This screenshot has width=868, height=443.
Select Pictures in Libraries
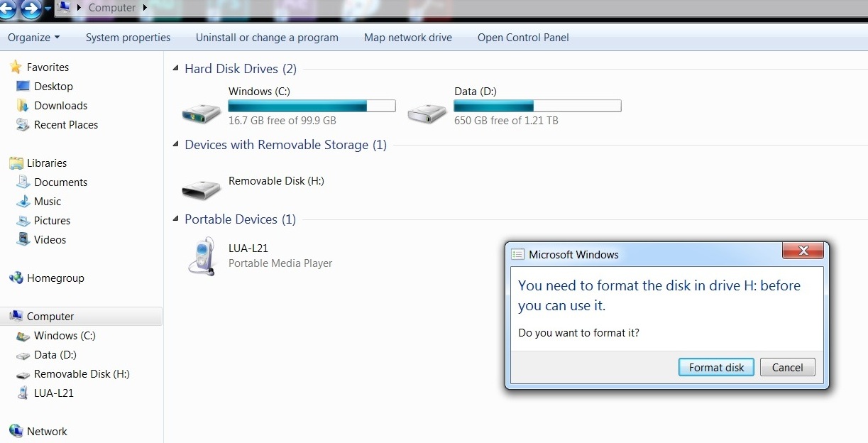tap(52, 221)
